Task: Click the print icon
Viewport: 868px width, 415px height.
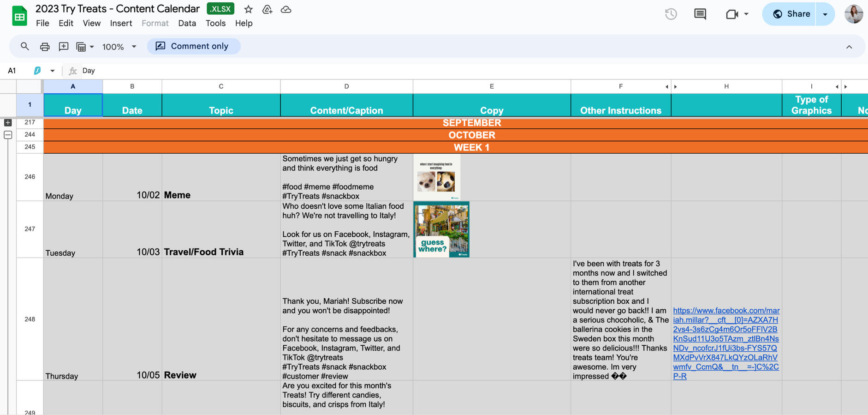Action: coord(45,47)
